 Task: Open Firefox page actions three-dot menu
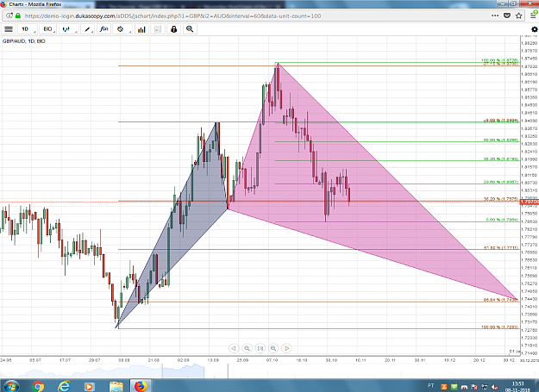point(495,16)
